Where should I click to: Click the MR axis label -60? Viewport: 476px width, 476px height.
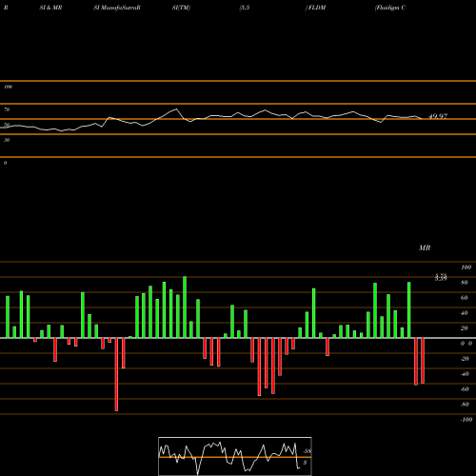click(x=465, y=389)
